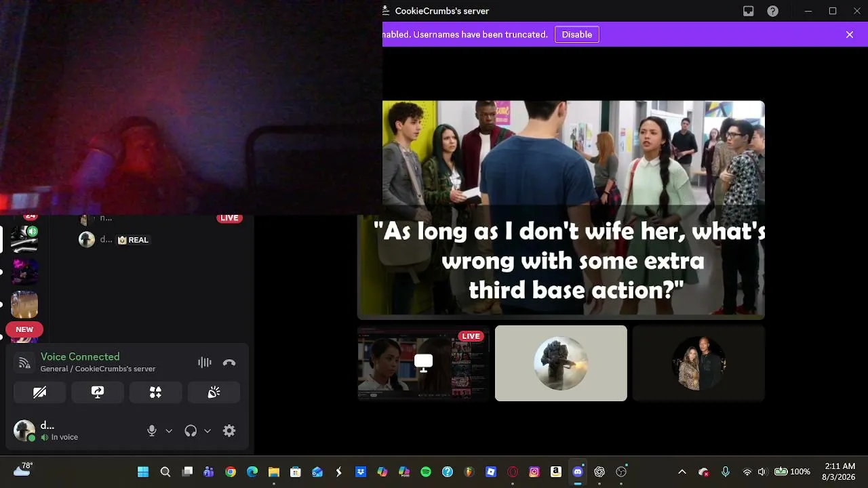The height and width of the screenshot is (488, 868).
Task: Open Opera GX from the taskbar
Action: click(513, 472)
